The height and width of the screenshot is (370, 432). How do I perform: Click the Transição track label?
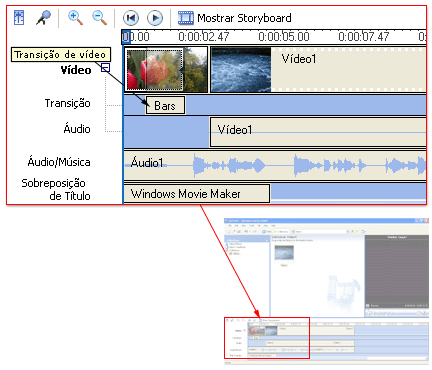coord(68,103)
